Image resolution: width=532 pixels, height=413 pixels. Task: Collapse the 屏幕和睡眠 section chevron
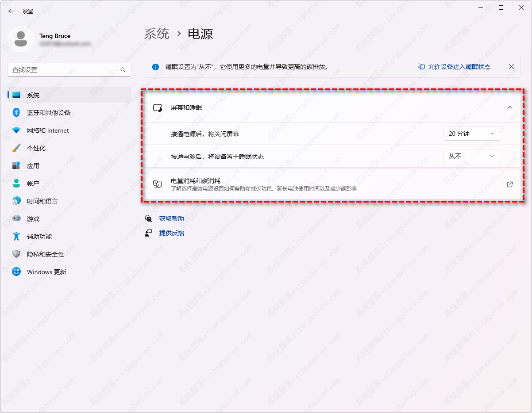[x=510, y=107]
